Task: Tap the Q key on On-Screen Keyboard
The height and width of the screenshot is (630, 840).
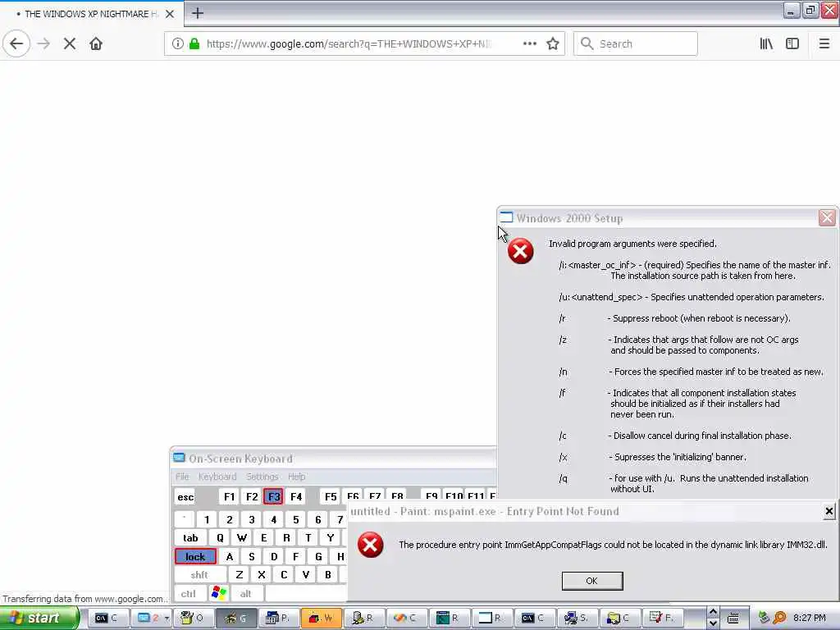Action: pos(220,538)
